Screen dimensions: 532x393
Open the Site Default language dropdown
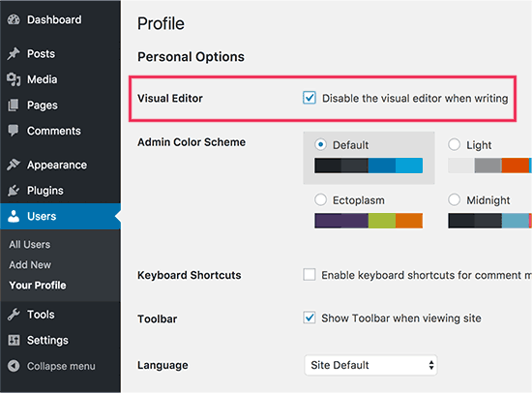(x=370, y=365)
